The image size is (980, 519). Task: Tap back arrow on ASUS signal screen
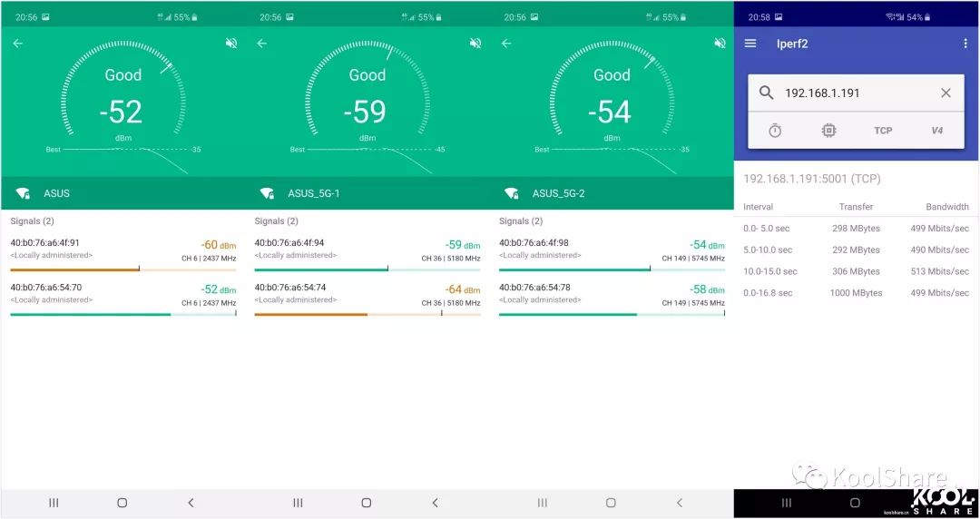click(x=18, y=44)
